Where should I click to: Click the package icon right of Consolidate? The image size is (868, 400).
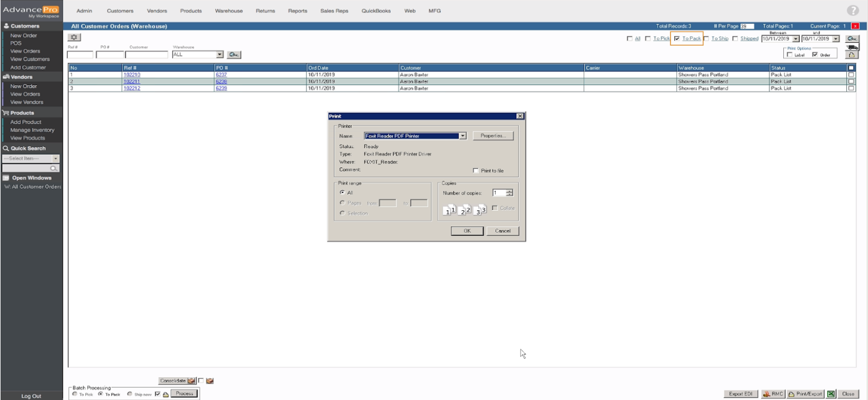click(210, 381)
